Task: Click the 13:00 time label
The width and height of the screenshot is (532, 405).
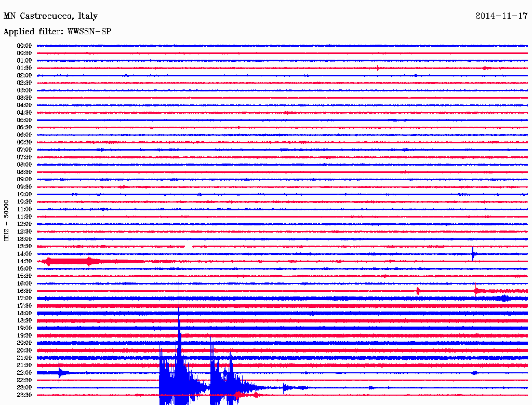Action: (24, 239)
